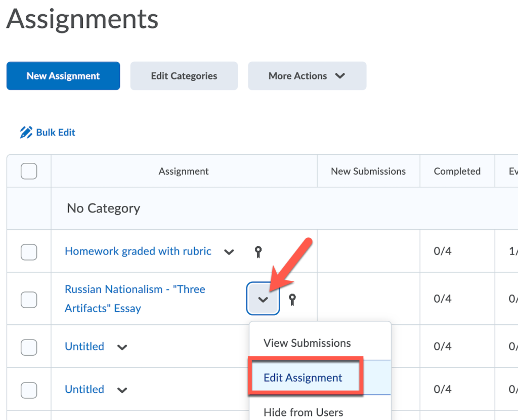This screenshot has height=420, width=518.
Task: Open the second Untitled assignment chevron menu
Action: [121, 390]
